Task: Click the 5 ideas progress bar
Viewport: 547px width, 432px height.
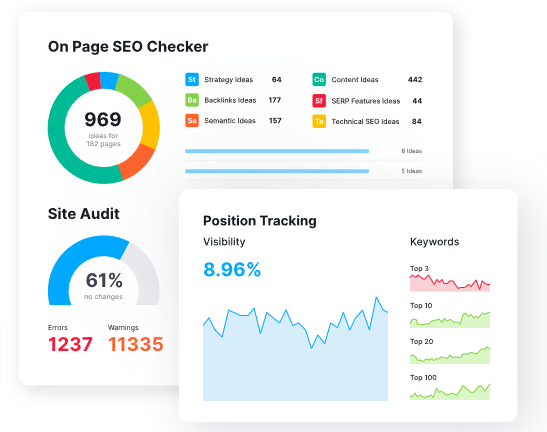Action: pos(277,171)
